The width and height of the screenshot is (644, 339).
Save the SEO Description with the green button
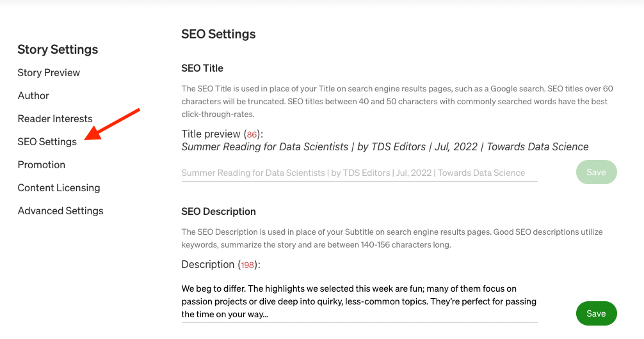tap(597, 313)
